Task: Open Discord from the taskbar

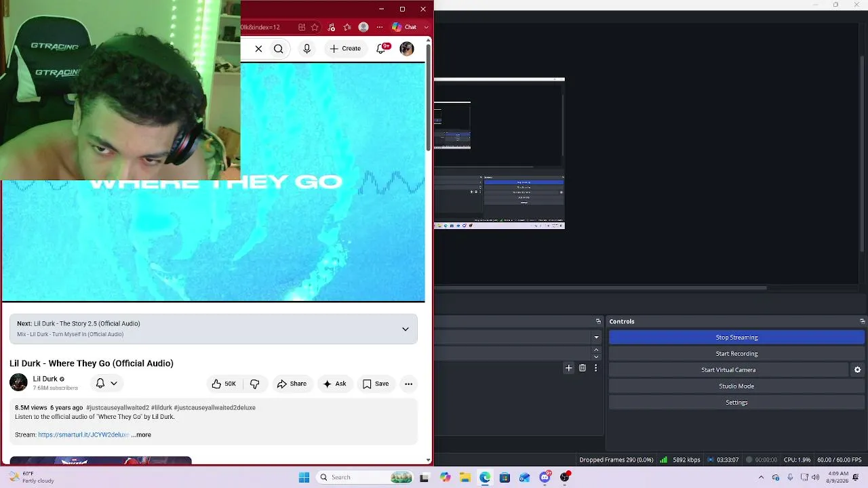Action: pos(545,477)
